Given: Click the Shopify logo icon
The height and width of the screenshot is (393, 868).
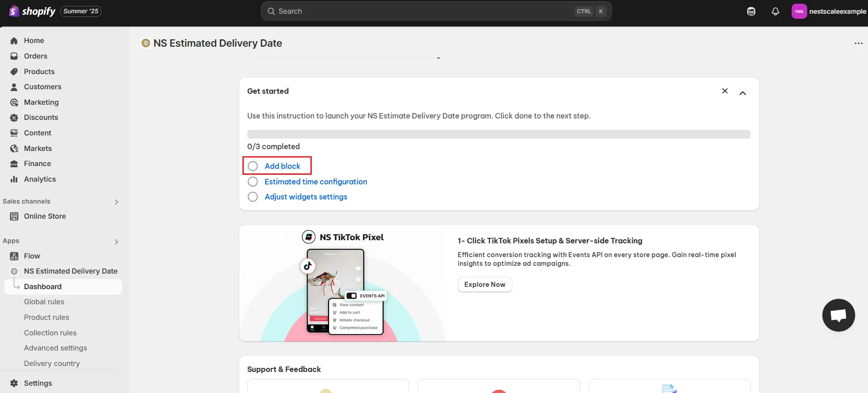Looking at the screenshot, I should tap(14, 11).
